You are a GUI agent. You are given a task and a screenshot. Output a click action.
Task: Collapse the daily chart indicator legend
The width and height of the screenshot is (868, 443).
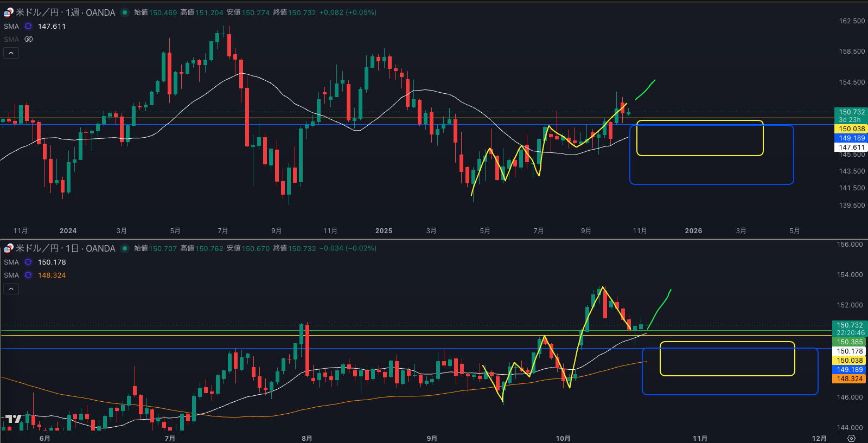click(11, 288)
